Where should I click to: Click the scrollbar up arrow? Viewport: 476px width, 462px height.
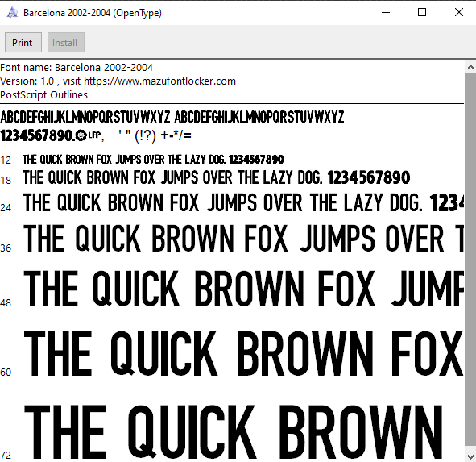470,67
